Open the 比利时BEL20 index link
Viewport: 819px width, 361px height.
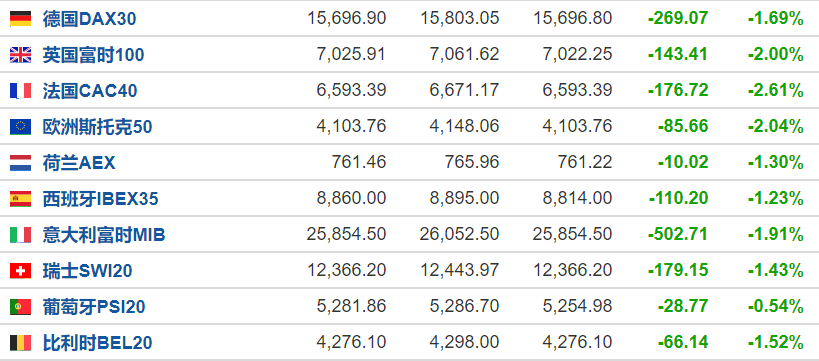(x=97, y=343)
